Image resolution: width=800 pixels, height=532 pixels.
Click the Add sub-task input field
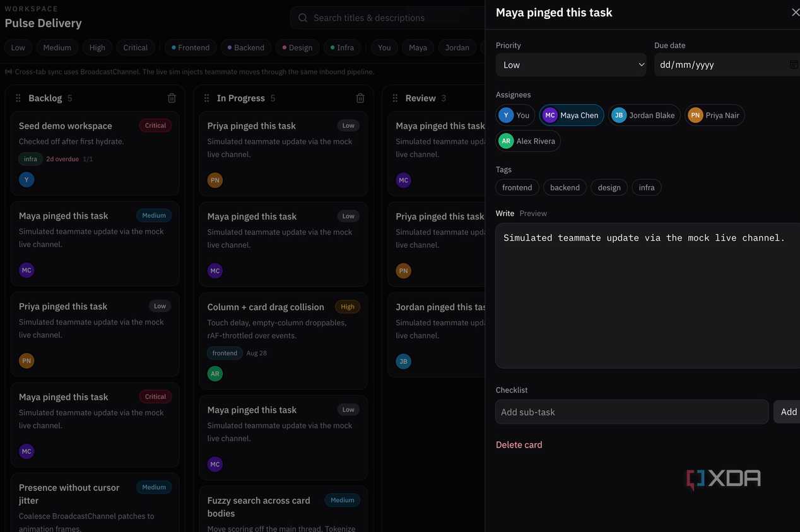632,412
